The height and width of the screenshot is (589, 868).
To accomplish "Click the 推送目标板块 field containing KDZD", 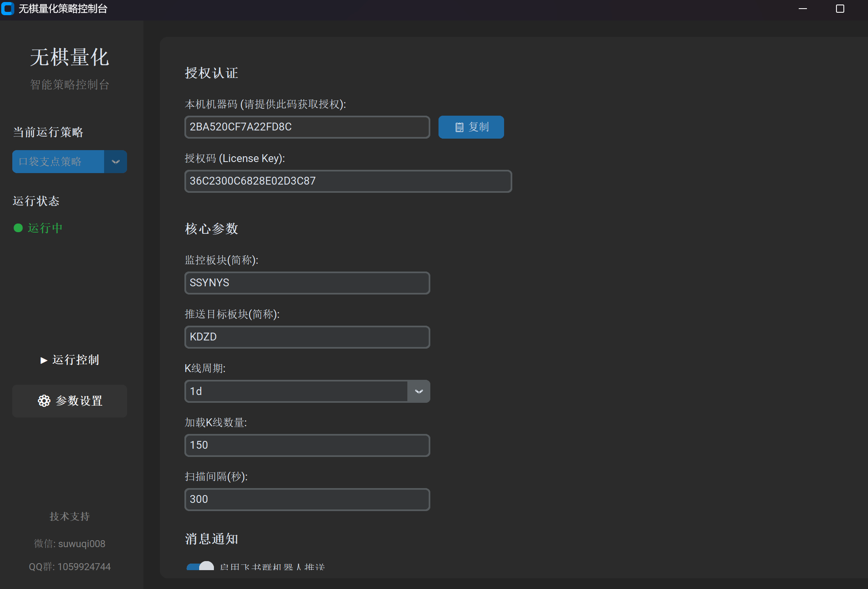I will [307, 337].
